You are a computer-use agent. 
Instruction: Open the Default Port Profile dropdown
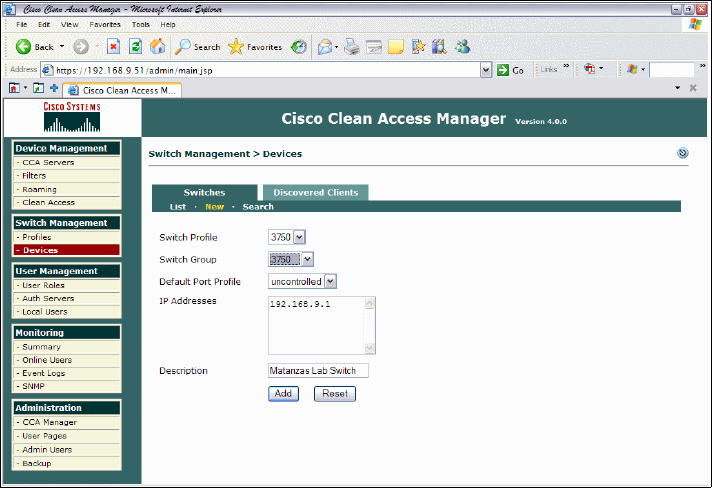(331, 281)
